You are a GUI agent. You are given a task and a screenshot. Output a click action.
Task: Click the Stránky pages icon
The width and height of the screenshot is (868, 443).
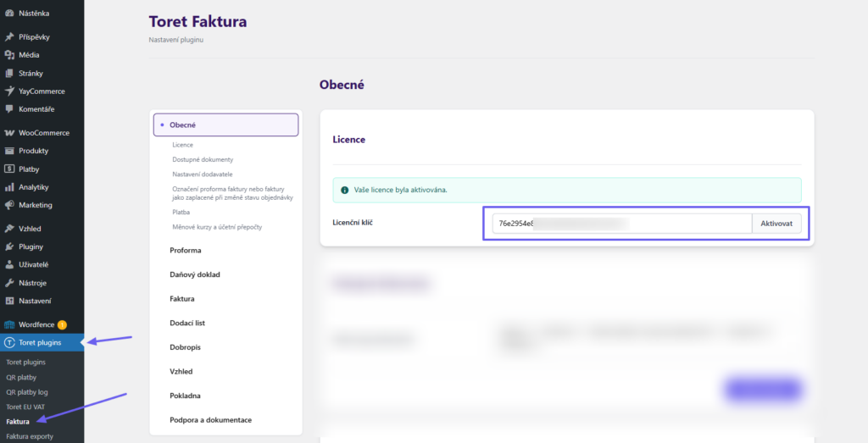[x=8, y=73]
